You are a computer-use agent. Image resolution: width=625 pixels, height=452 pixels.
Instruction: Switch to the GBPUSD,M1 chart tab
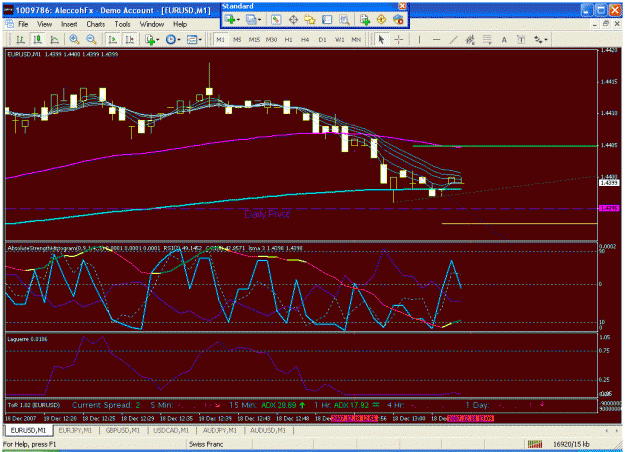coord(123,430)
